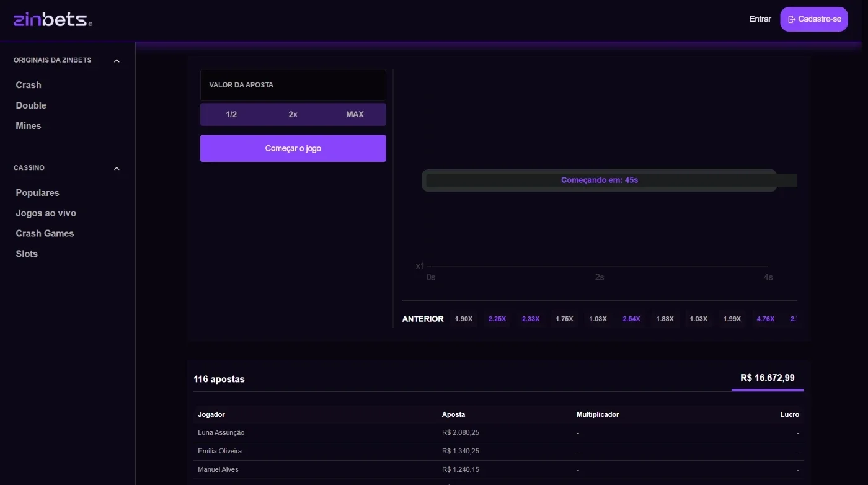Click the Multiplicador column header
This screenshot has height=485, width=868.
(x=598, y=414)
